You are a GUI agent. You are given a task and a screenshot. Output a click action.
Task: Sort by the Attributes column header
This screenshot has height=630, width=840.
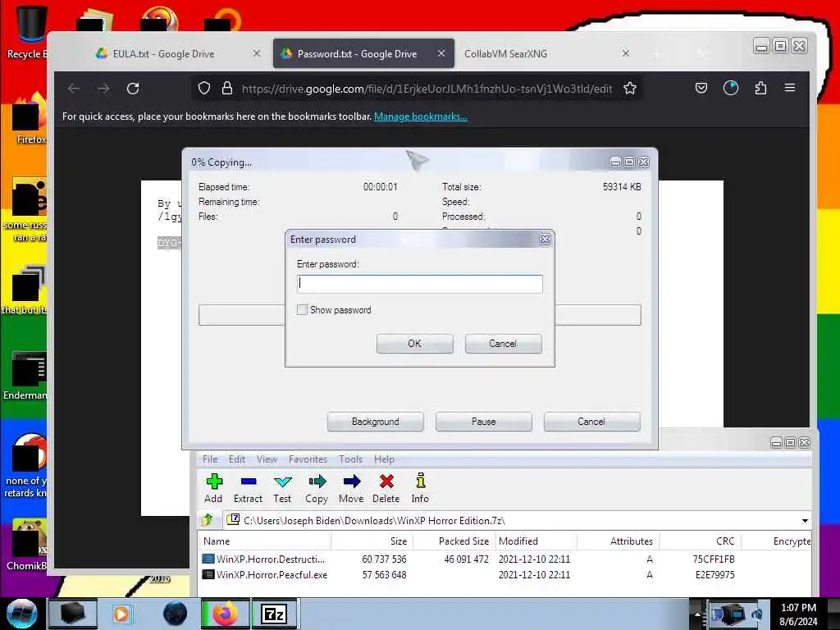(619, 541)
